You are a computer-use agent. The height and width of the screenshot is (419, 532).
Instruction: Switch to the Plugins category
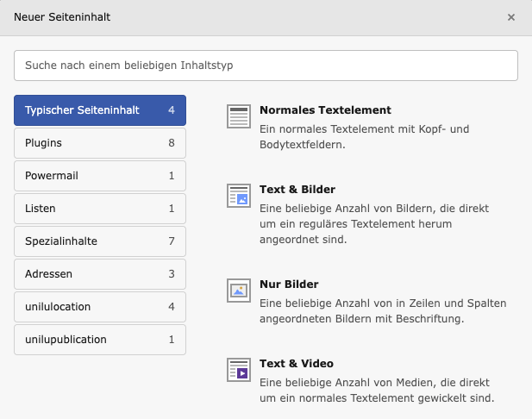(100, 143)
